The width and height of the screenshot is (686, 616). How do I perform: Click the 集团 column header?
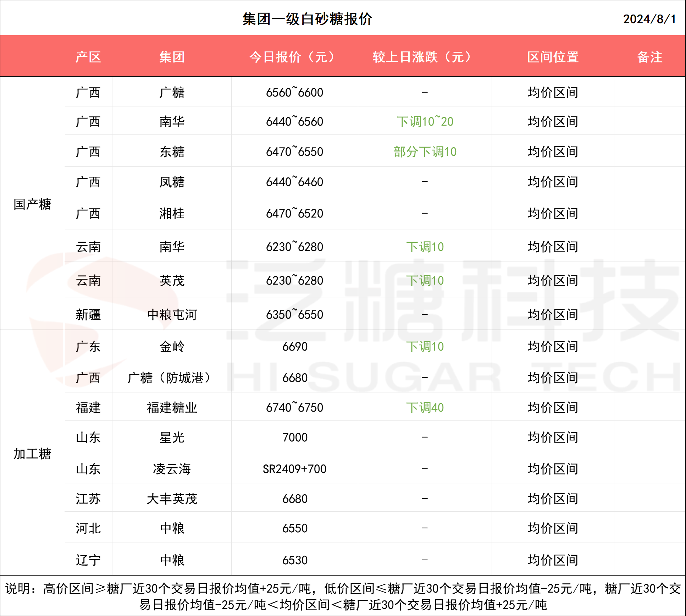[172, 57]
